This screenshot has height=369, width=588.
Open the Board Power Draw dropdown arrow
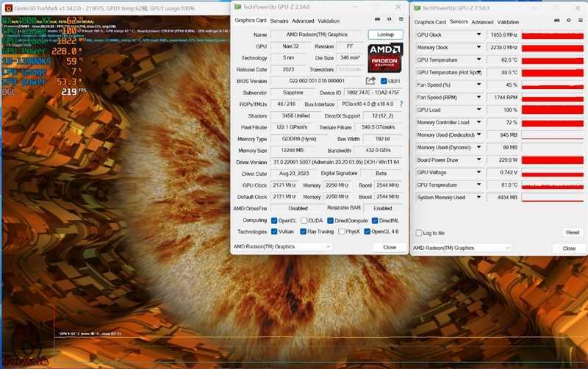478,160
